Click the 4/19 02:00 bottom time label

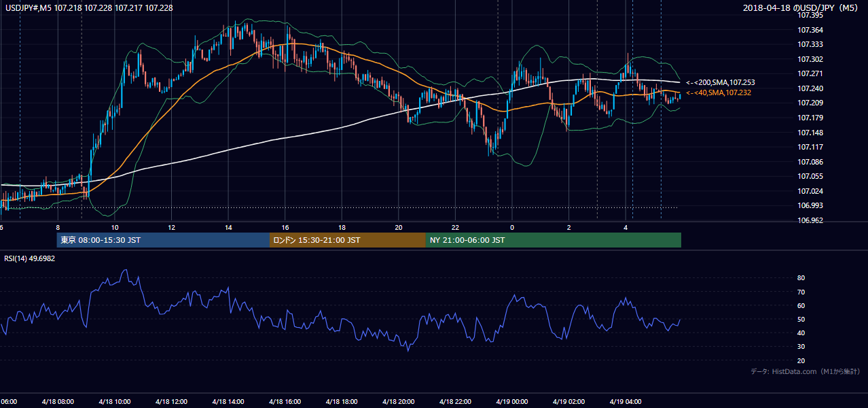568,402
